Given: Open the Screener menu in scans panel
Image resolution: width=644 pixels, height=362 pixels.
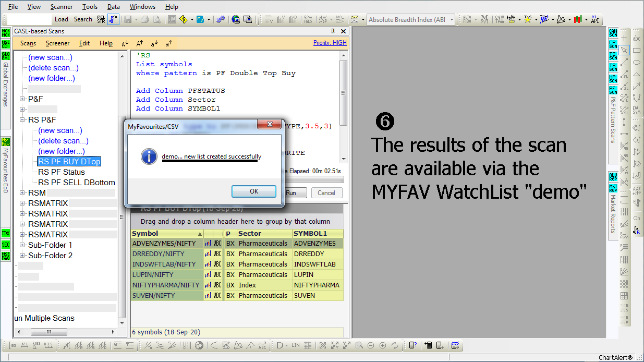Looking at the screenshot, I should (x=57, y=43).
